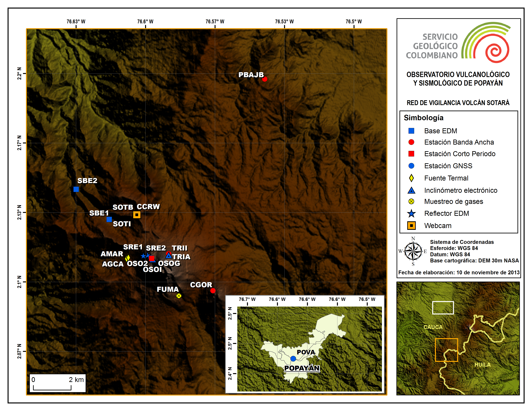Click the OSO2 red square station marker
This screenshot has width=532, height=411.
click(152, 258)
